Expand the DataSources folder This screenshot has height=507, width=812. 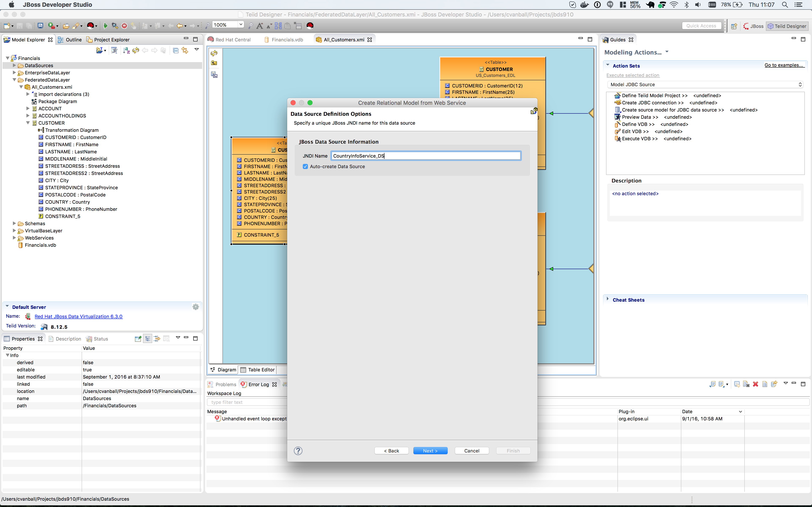pyautogui.click(x=14, y=65)
